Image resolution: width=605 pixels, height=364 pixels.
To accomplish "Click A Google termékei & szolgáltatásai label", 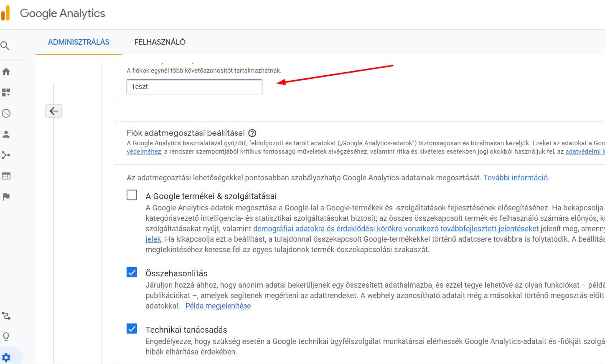I will (211, 196).
